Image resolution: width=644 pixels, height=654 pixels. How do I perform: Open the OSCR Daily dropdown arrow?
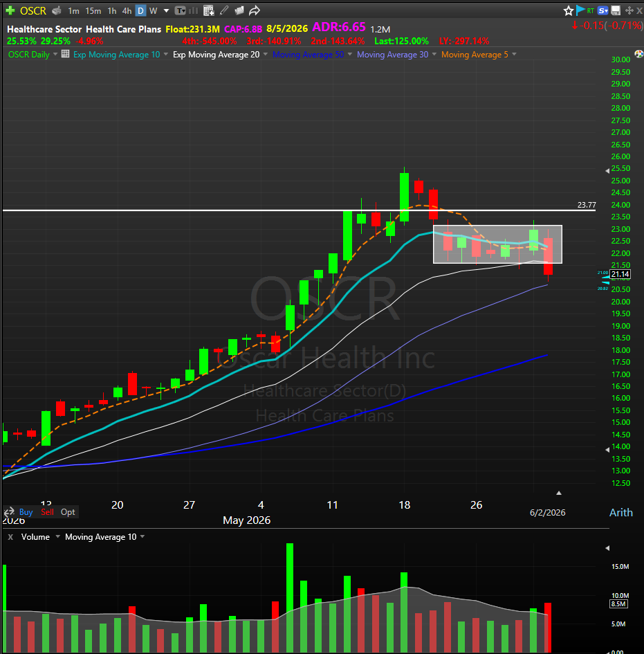55,54
